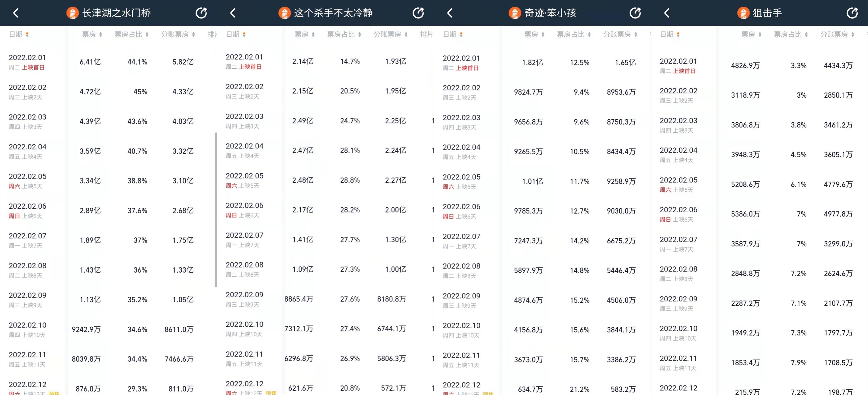Open the 奇迹·笨小孩 title
The height and width of the screenshot is (395, 868).
tap(550, 13)
